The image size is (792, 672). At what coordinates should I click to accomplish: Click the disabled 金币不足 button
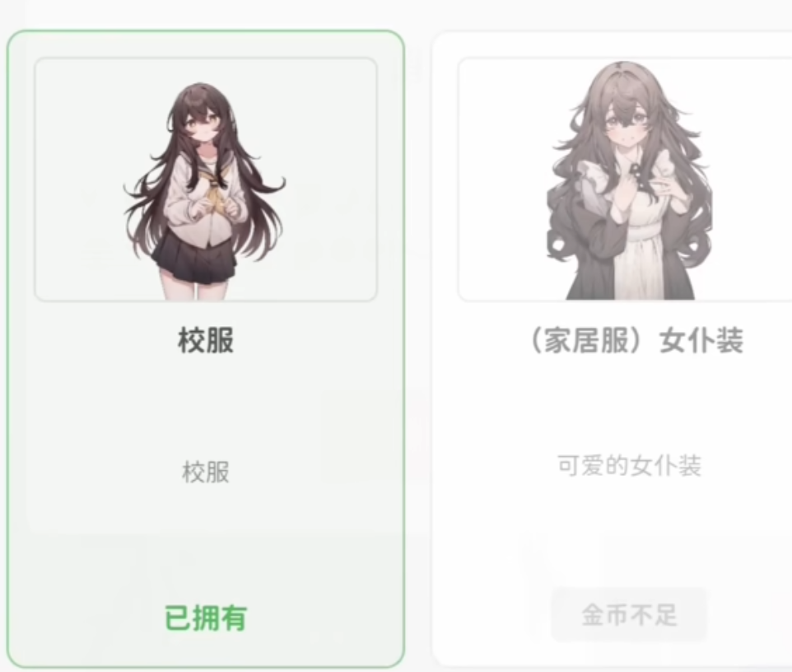629,614
